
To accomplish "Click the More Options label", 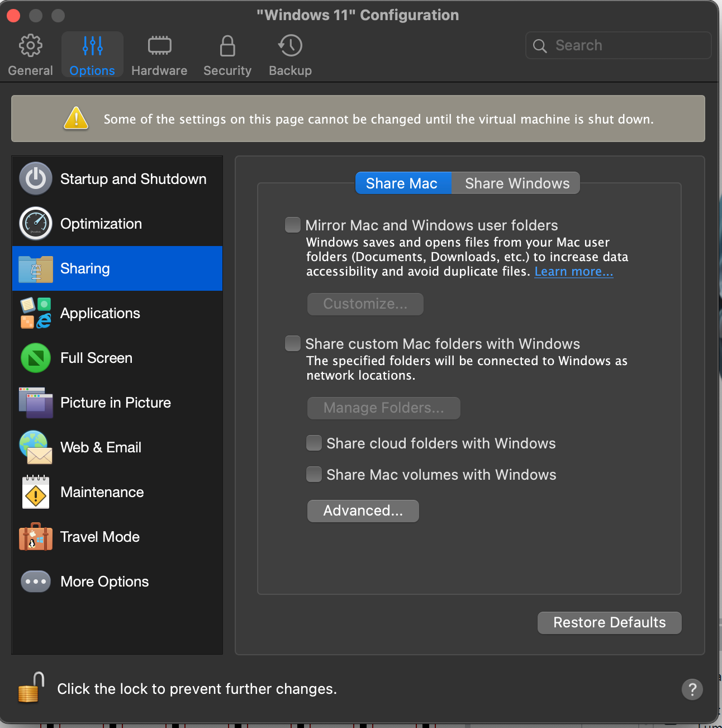I will 104,582.
